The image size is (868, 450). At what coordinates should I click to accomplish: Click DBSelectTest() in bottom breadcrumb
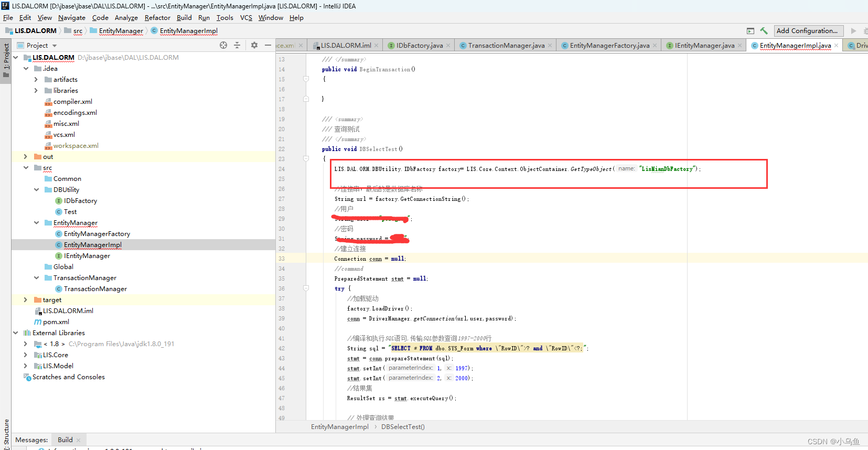click(403, 427)
